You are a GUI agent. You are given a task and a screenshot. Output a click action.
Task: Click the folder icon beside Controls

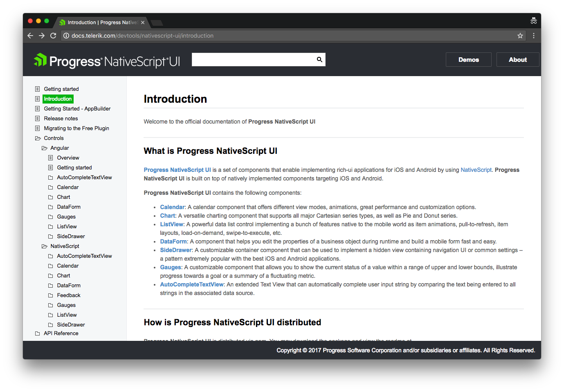(37, 138)
